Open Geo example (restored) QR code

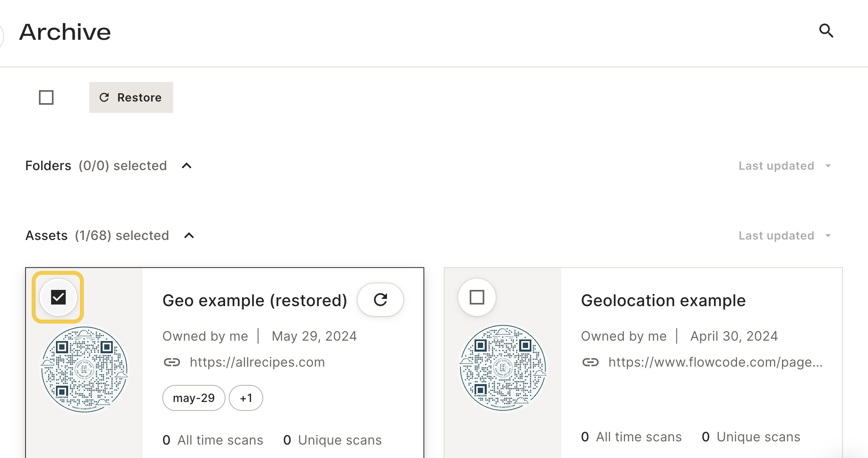[x=84, y=369]
